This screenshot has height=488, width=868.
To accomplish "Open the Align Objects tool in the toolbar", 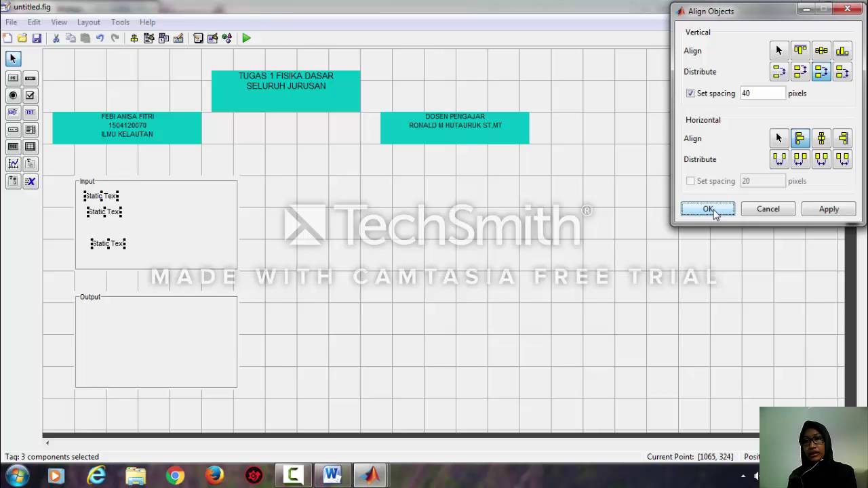I will pos(134,39).
